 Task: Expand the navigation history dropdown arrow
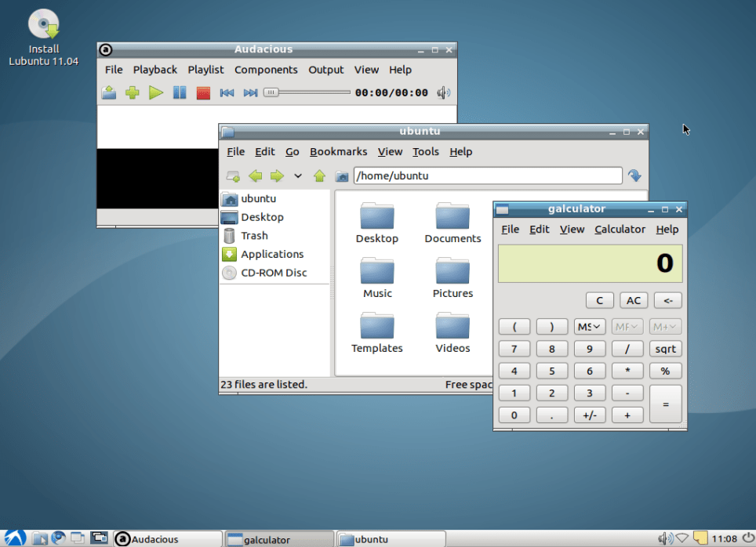click(x=298, y=176)
